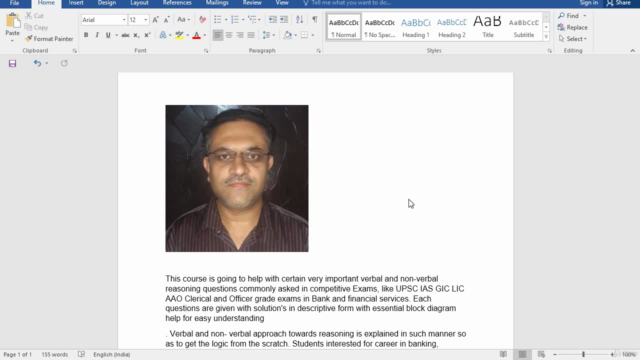Screen dimensions: 640x360
Task: Open the File tab
Action: coord(15,3)
